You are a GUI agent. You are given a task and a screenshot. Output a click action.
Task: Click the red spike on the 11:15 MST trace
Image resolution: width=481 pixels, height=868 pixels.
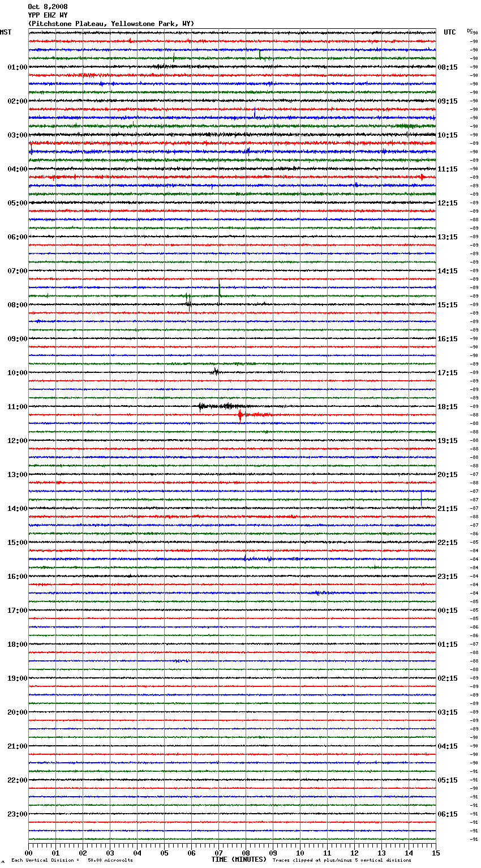point(240,416)
